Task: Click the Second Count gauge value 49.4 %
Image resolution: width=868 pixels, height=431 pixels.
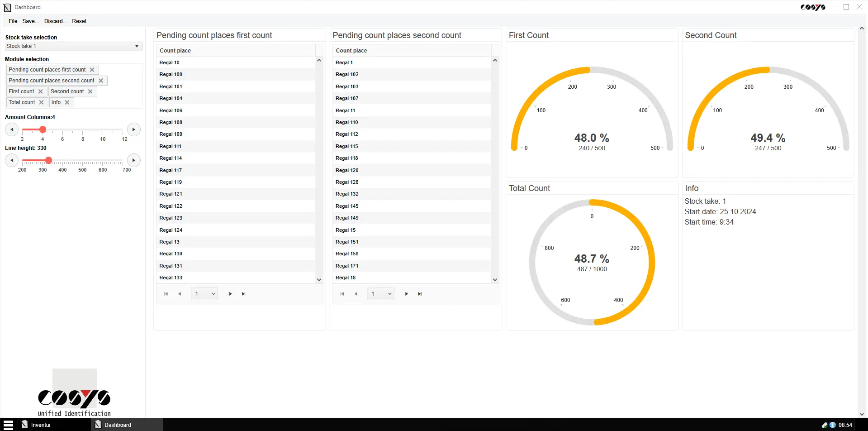Action: [x=768, y=138]
